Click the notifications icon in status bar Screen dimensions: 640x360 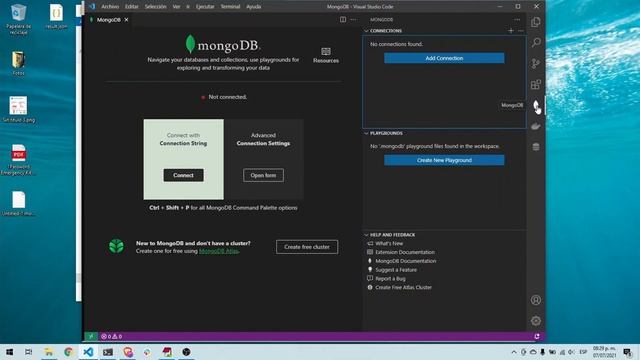pyautogui.click(x=537, y=336)
